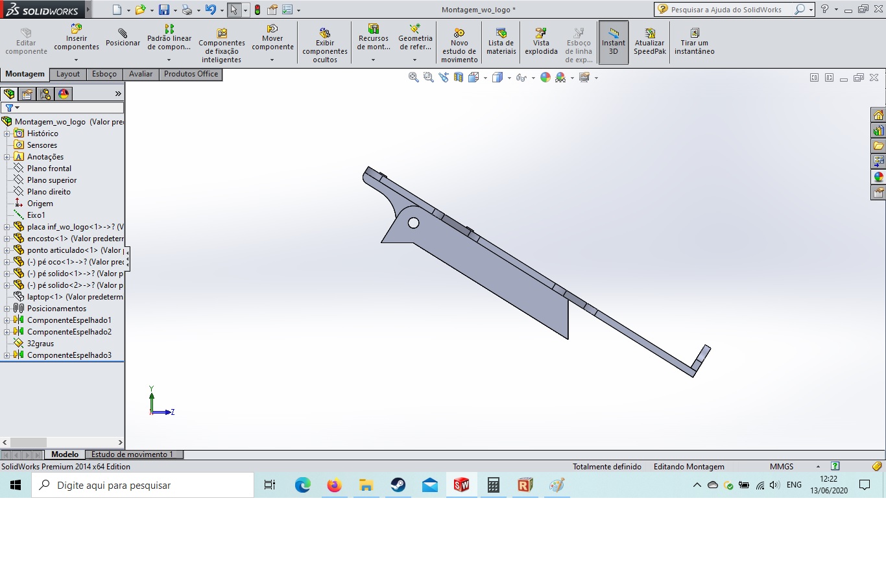886x588 pixels.
Task: Open Mover componente dropdown arrow
Action: coord(272,60)
